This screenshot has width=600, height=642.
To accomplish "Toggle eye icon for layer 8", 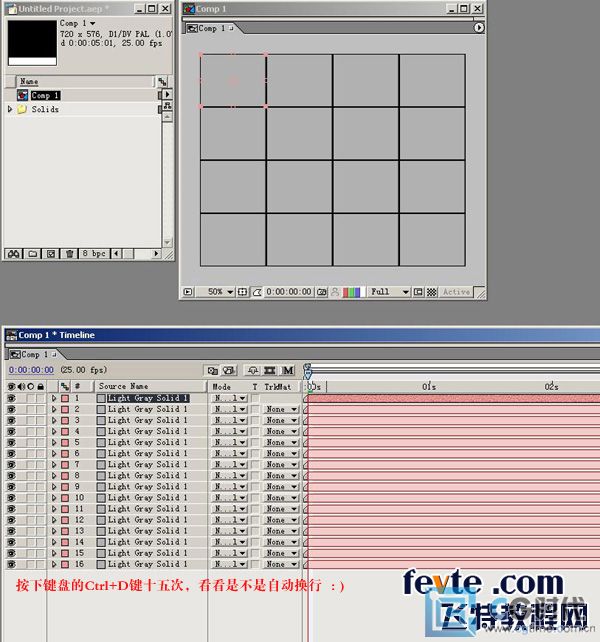I will pyautogui.click(x=11, y=475).
